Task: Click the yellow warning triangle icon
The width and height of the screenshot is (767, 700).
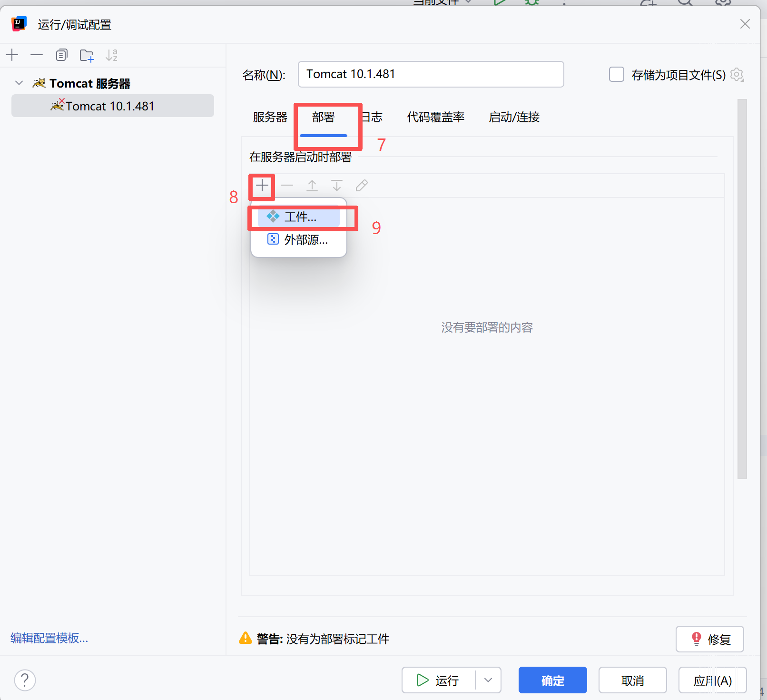Action: pos(246,638)
